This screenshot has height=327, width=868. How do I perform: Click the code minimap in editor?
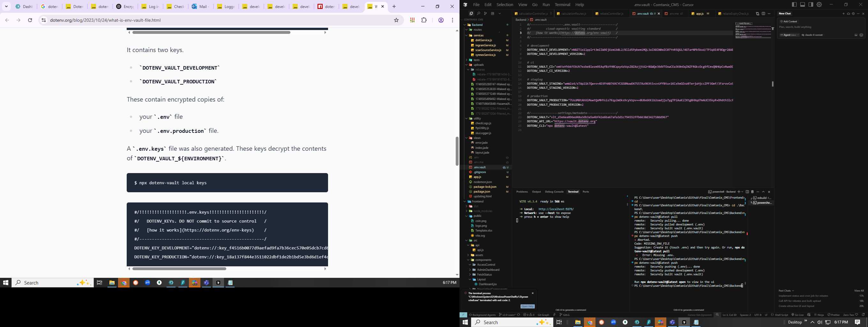tap(753, 30)
